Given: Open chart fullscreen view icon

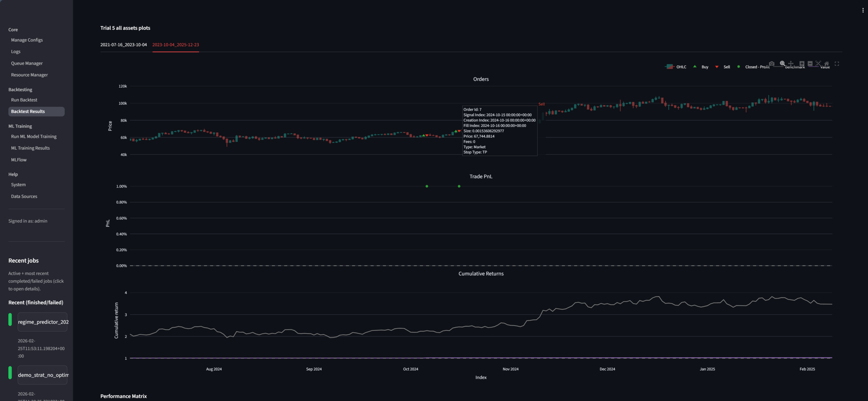Looking at the screenshot, I should [x=837, y=64].
